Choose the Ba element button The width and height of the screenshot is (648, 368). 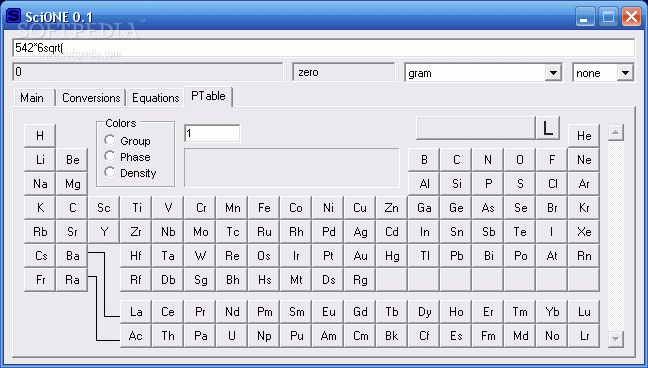pyautogui.click(x=72, y=256)
